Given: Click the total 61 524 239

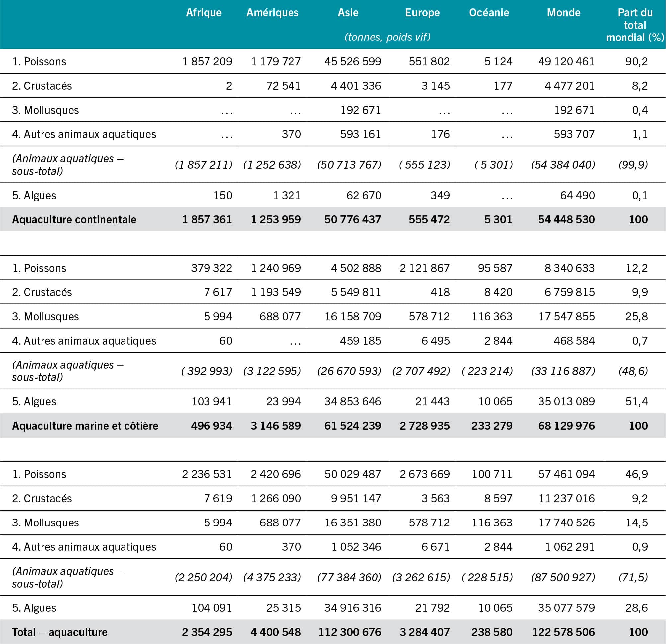Looking at the screenshot, I should [353, 426].
